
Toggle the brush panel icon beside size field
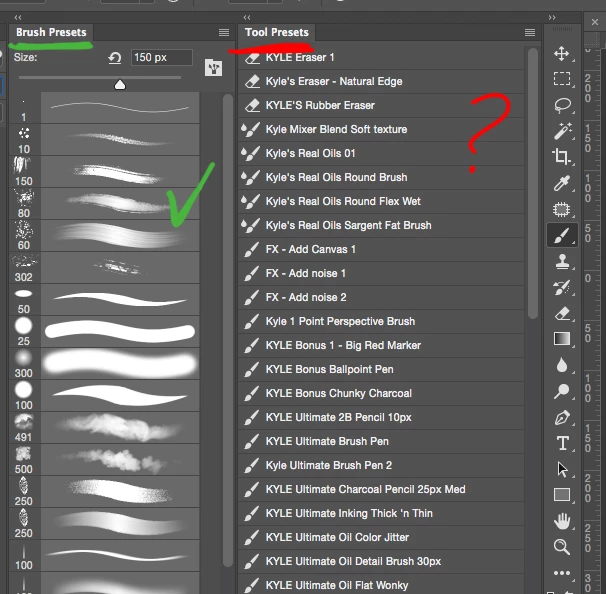tap(213, 68)
